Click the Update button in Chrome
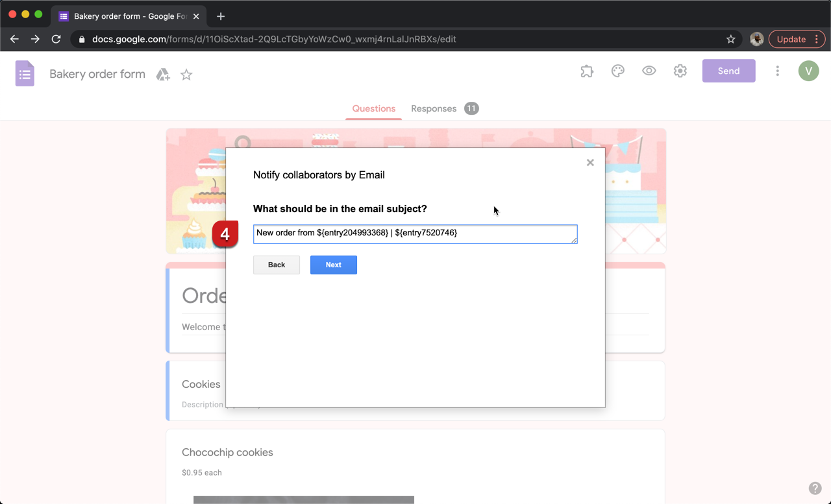 click(x=791, y=39)
